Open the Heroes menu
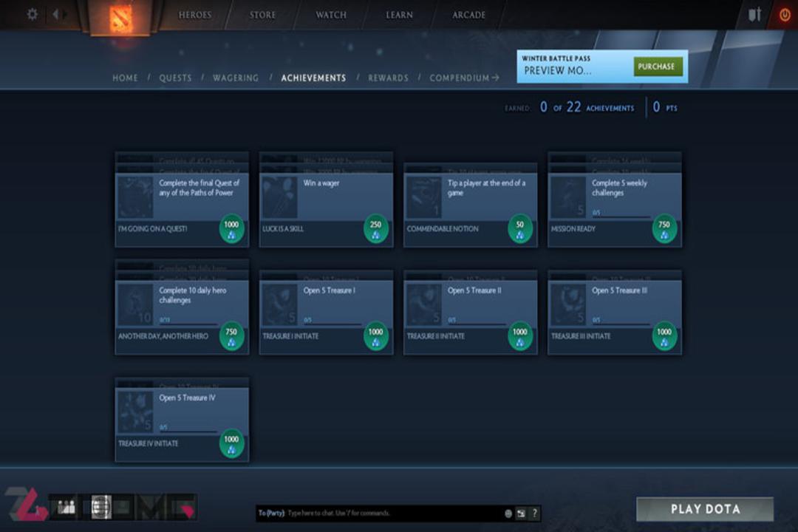 tap(195, 15)
